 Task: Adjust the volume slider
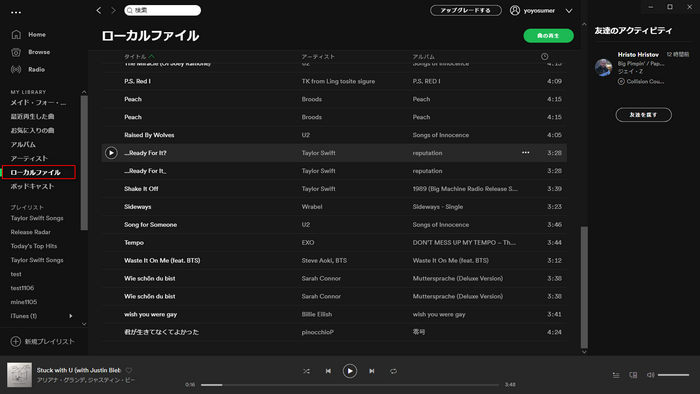pyautogui.click(x=673, y=375)
